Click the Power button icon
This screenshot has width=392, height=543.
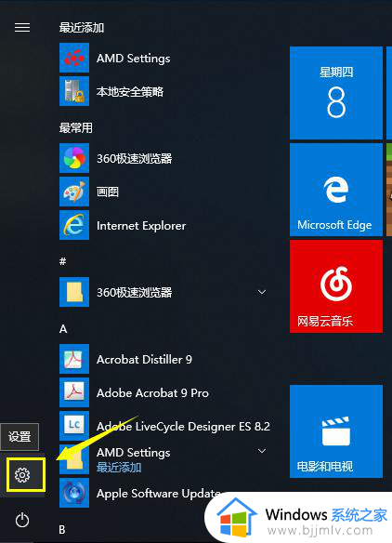coord(22,520)
